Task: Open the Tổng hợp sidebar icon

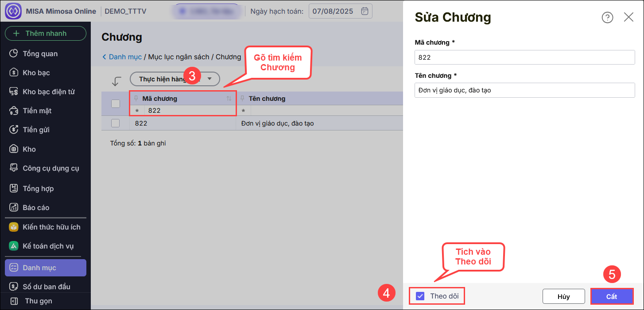Action: click(14, 188)
